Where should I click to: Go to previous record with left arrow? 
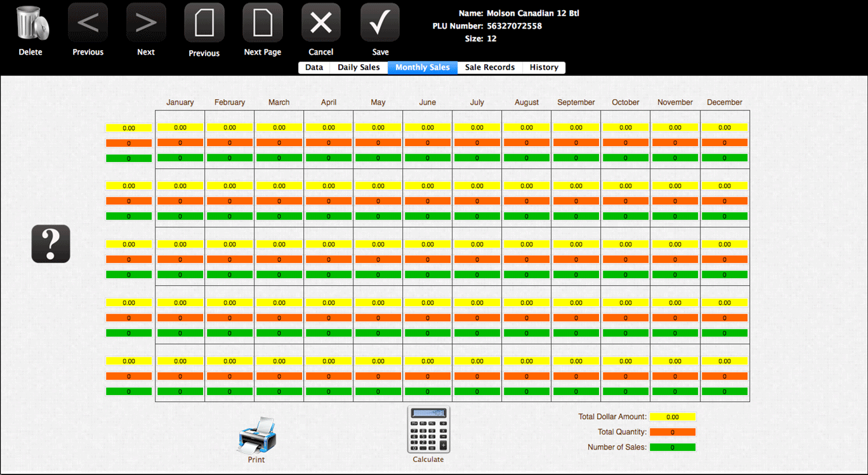tap(88, 23)
